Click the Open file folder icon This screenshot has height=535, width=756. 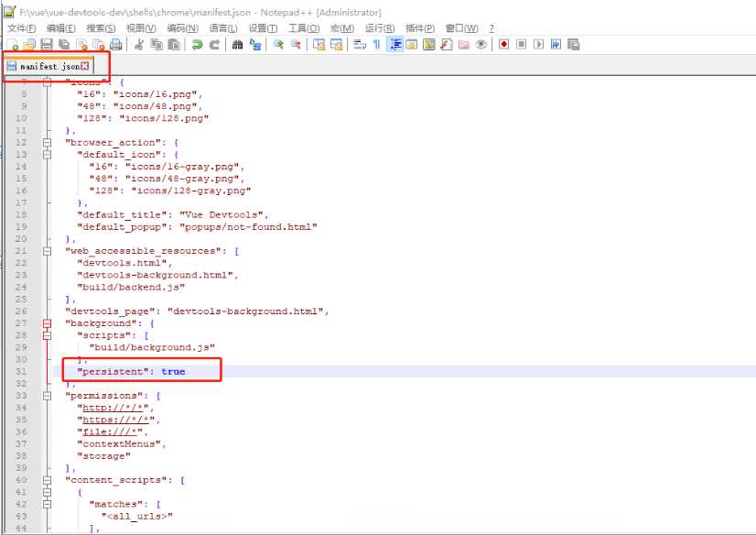[29, 45]
